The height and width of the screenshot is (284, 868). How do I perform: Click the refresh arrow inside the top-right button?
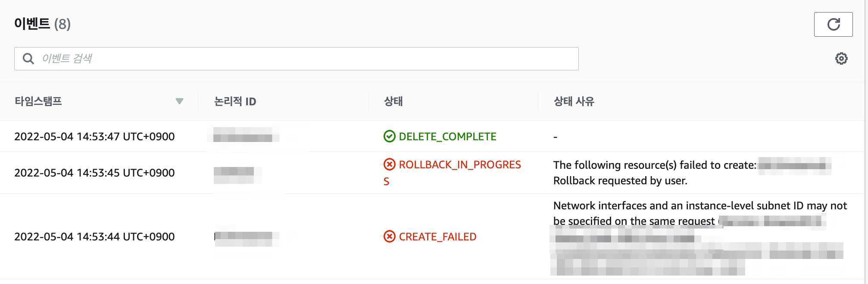point(833,24)
